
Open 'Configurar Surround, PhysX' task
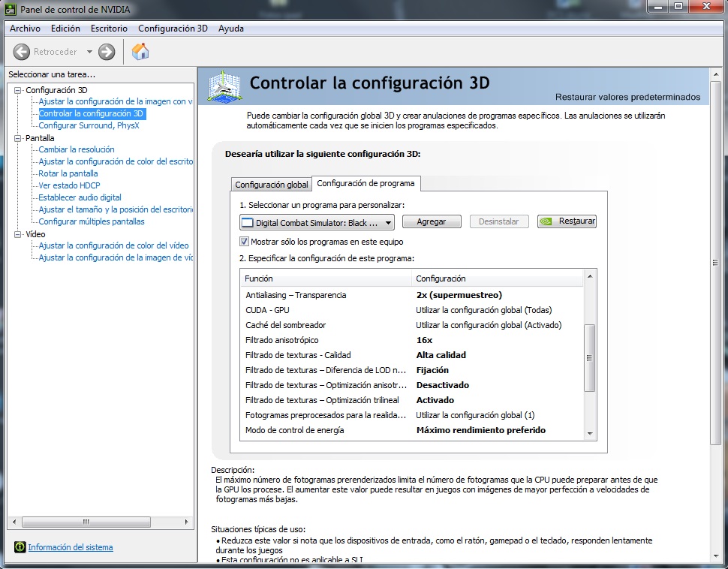(89, 125)
